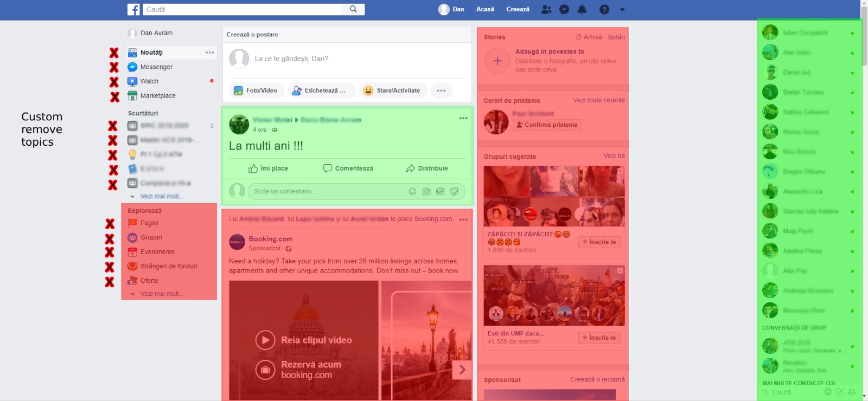Image resolution: width=868 pixels, height=401 pixels.
Task: Open Evenimente in Explorează
Action: click(151, 252)
